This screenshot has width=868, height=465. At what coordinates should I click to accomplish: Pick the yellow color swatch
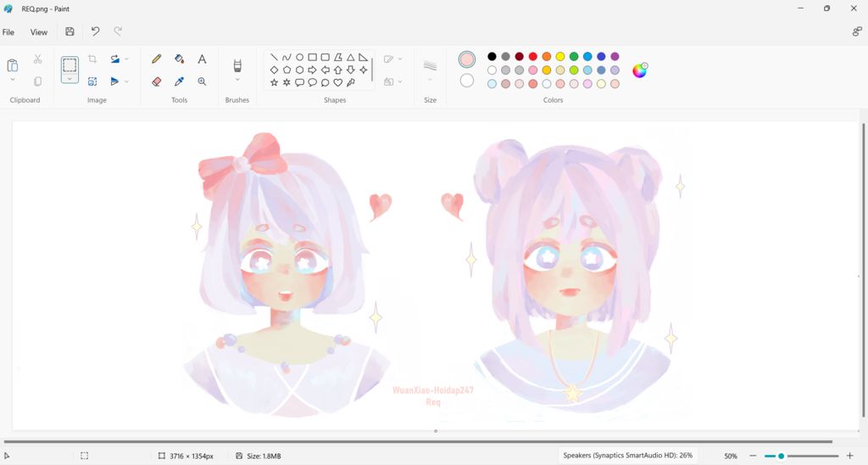(560, 57)
